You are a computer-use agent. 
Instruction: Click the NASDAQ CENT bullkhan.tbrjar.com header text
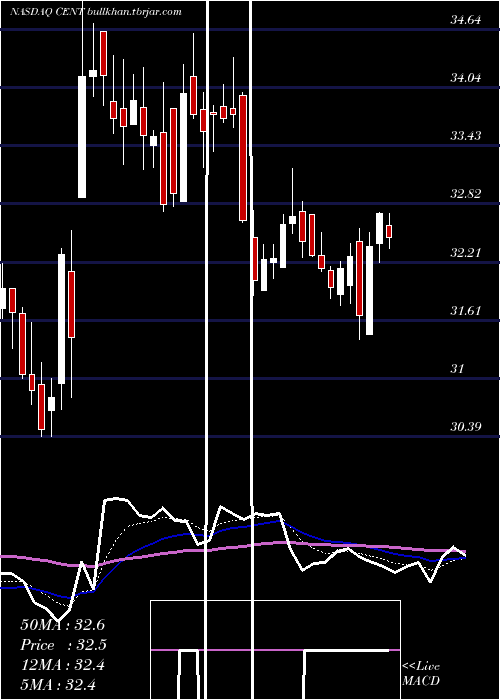(96, 12)
